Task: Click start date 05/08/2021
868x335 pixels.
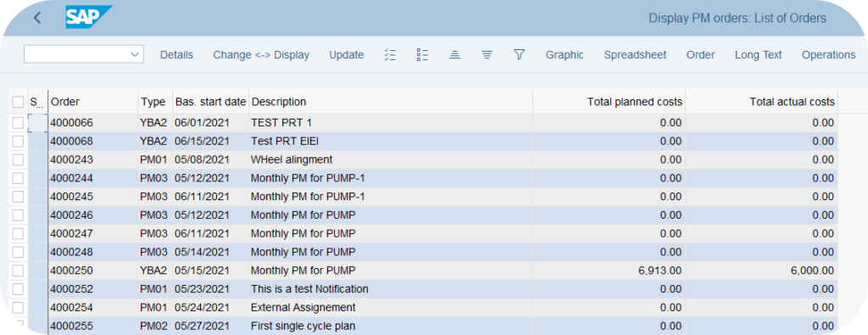Action: pos(202,159)
